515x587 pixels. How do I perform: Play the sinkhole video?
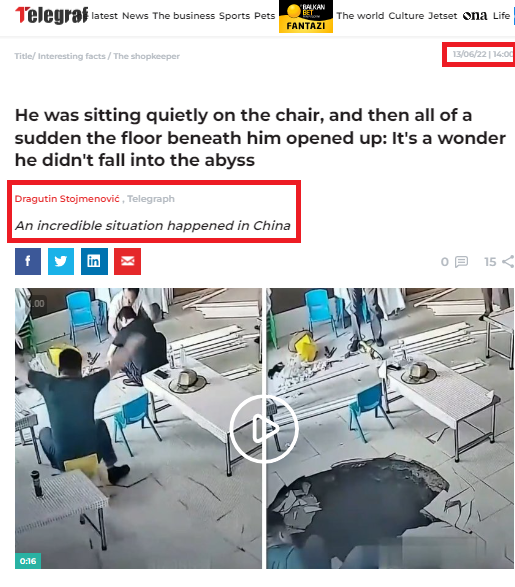pos(264,429)
